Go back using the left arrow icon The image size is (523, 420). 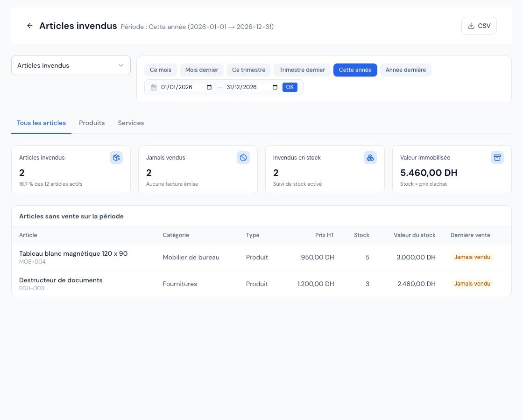pyautogui.click(x=30, y=26)
